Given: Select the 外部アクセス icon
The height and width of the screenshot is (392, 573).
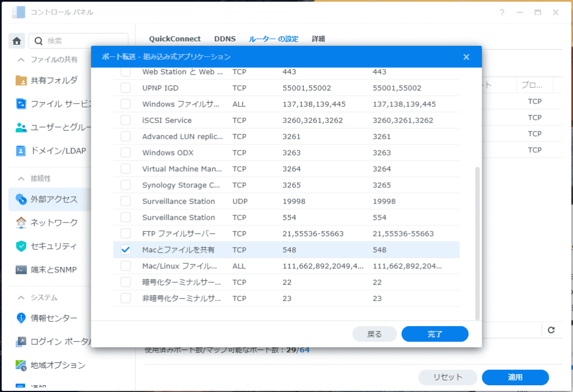Looking at the screenshot, I should (21, 200).
